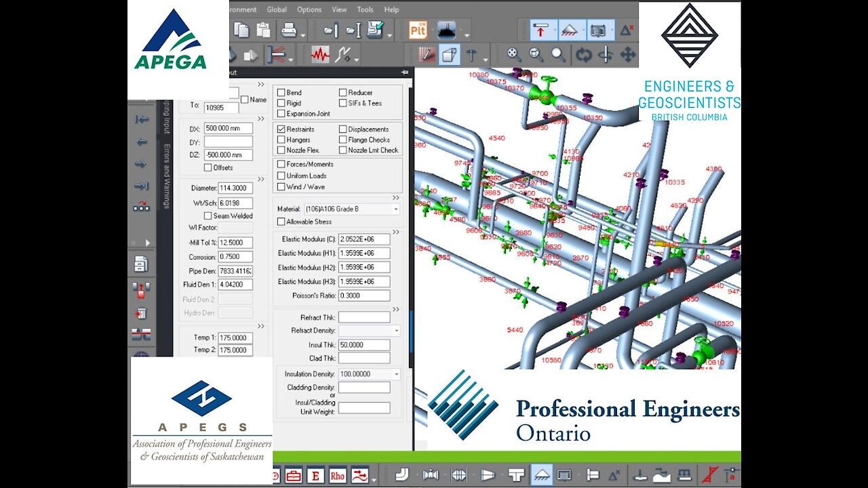
Task: Click the Corrosion input field
Action: tap(235, 257)
